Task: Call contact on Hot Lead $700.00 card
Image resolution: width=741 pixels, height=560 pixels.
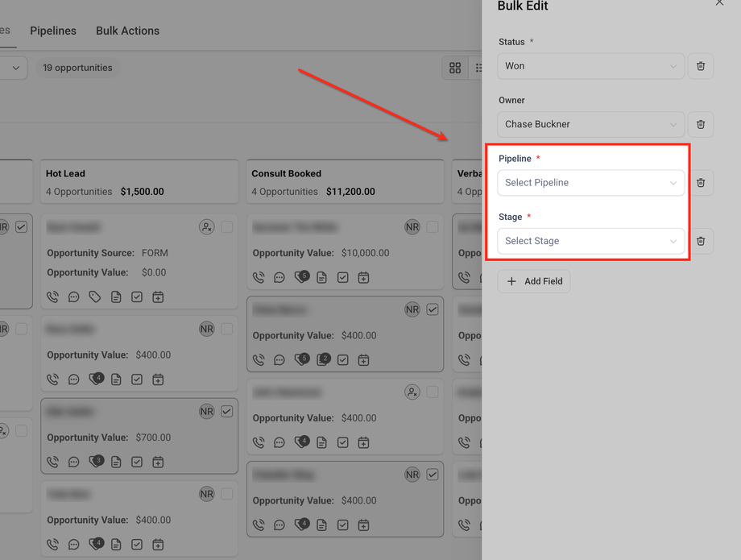Action: tap(53, 463)
